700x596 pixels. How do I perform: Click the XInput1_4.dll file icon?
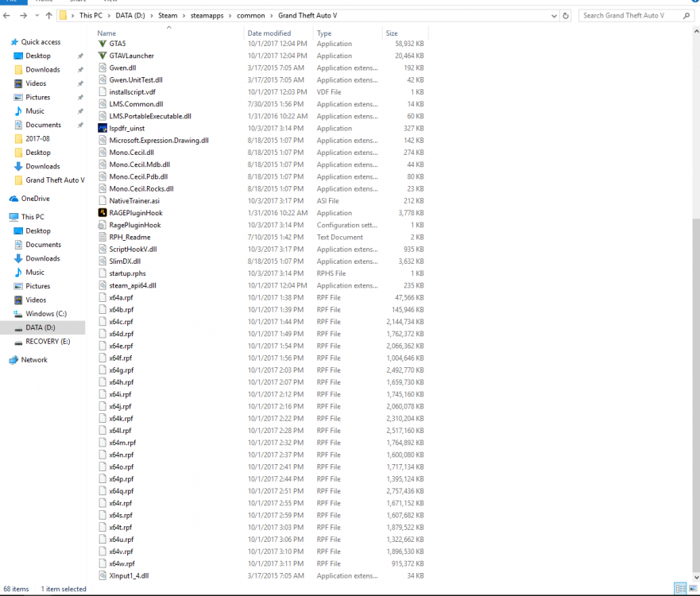point(102,575)
